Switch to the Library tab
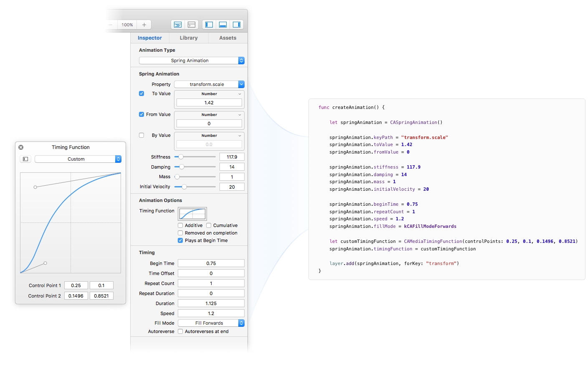The height and width of the screenshot is (366, 588). click(188, 38)
